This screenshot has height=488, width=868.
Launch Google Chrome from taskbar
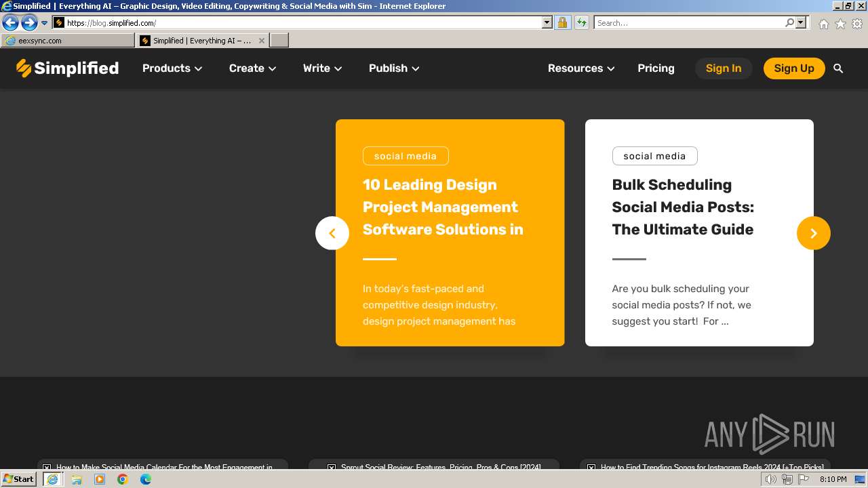point(123,479)
